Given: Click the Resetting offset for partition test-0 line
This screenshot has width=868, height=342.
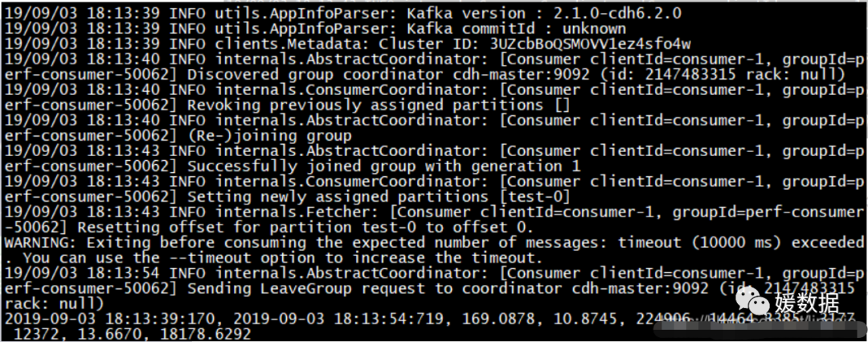Looking at the screenshot, I should [x=305, y=227].
